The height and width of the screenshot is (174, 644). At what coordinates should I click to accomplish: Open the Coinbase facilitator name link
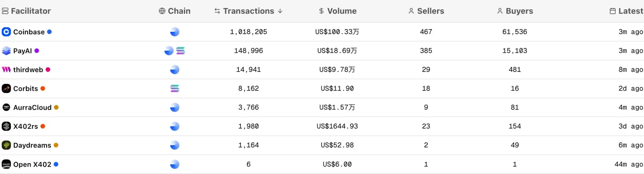(x=29, y=32)
